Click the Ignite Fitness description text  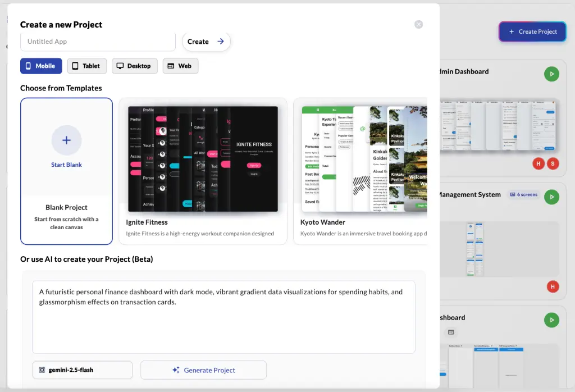point(200,234)
